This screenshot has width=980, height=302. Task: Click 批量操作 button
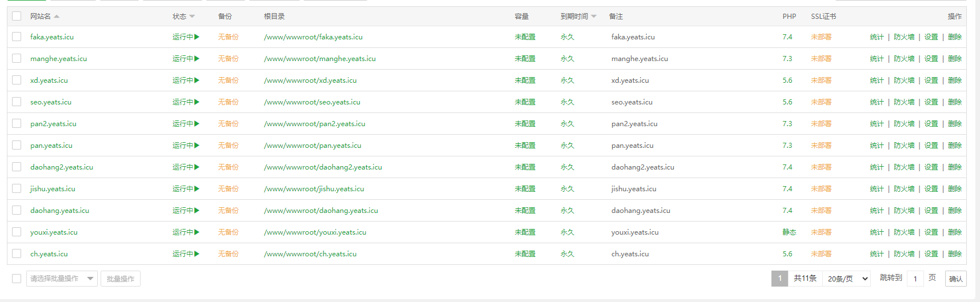(x=121, y=279)
